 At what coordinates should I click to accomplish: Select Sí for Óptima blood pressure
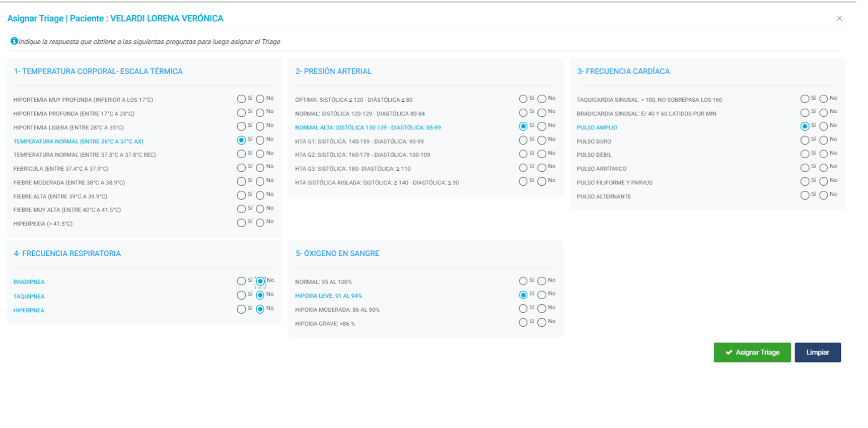[x=523, y=99]
